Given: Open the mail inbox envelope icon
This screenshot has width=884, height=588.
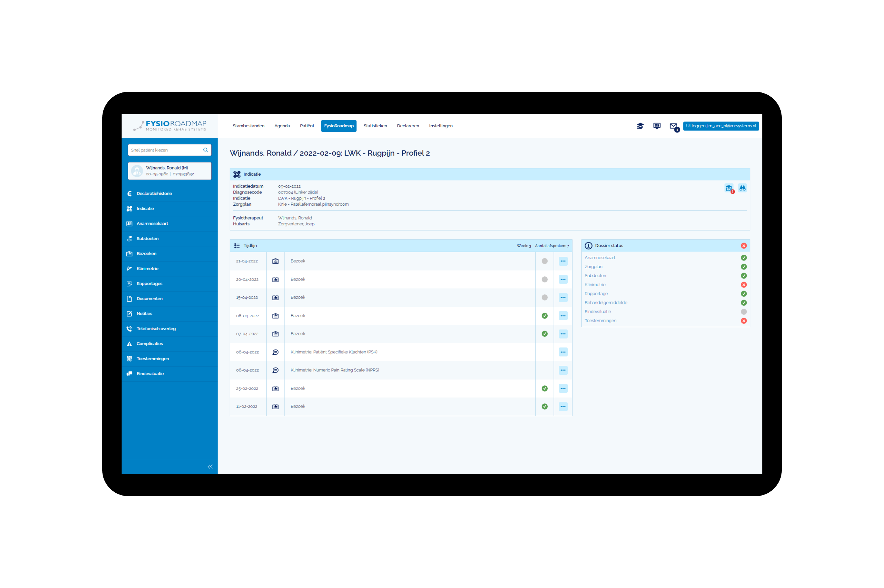Looking at the screenshot, I should click(x=673, y=126).
